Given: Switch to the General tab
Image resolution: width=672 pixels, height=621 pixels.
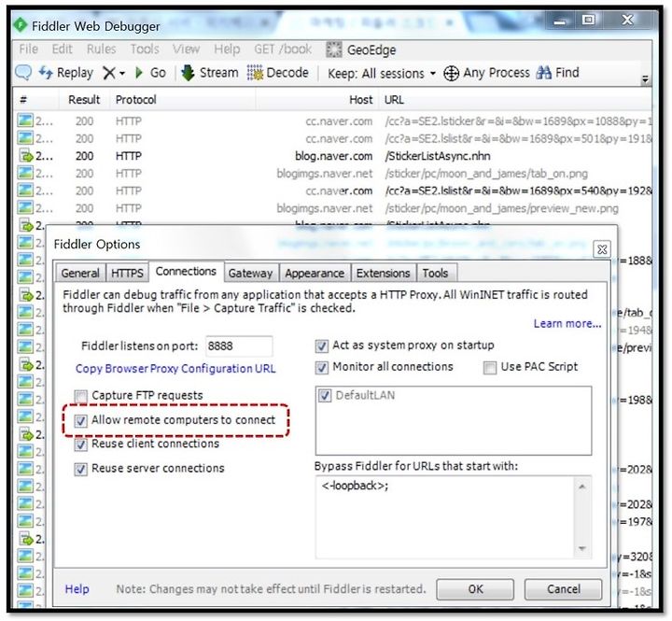Looking at the screenshot, I should click(80, 274).
